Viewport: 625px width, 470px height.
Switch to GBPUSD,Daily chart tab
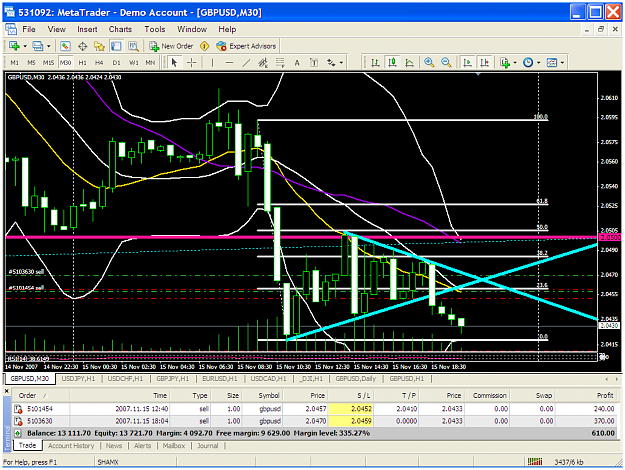click(x=354, y=379)
